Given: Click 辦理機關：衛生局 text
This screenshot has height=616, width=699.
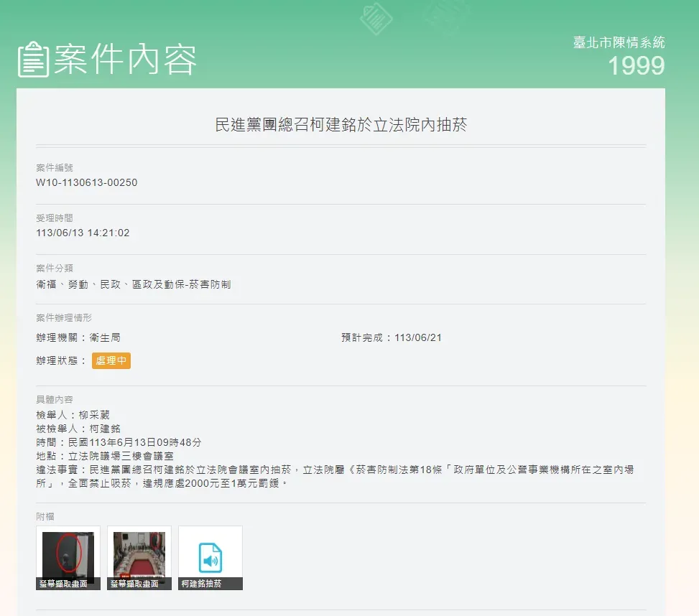Looking at the screenshot, I should pos(78,337).
